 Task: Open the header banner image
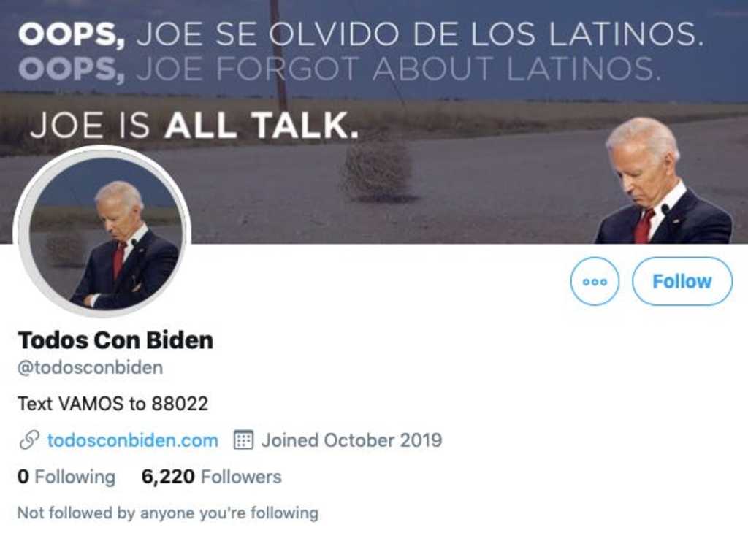pyautogui.click(x=374, y=122)
